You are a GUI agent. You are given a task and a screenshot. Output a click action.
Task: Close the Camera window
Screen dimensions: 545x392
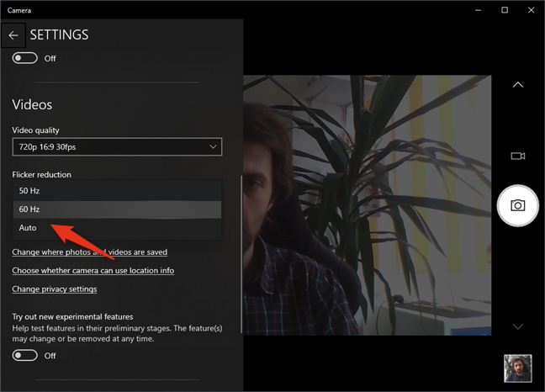(x=531, y=10)
